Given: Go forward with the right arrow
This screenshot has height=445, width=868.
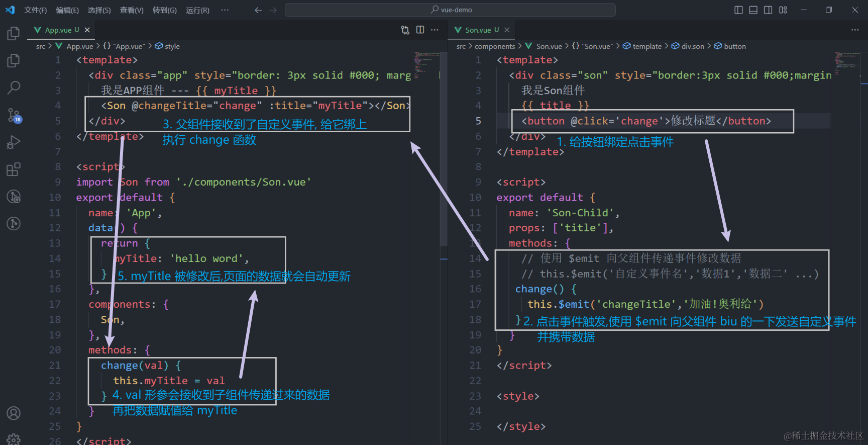Looking at the screenshot, I should click(x=273, y=10).
